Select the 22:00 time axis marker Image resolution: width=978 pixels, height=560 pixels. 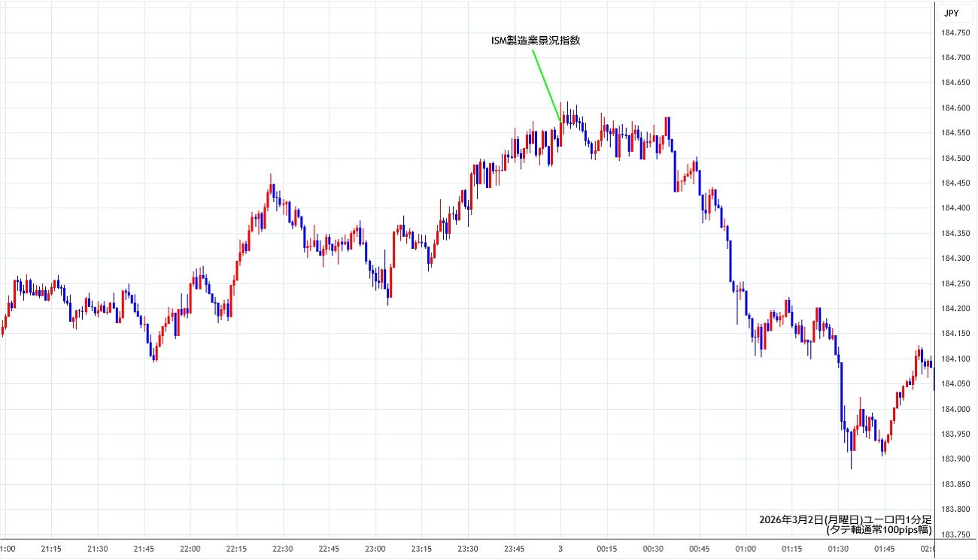(190, 549)
